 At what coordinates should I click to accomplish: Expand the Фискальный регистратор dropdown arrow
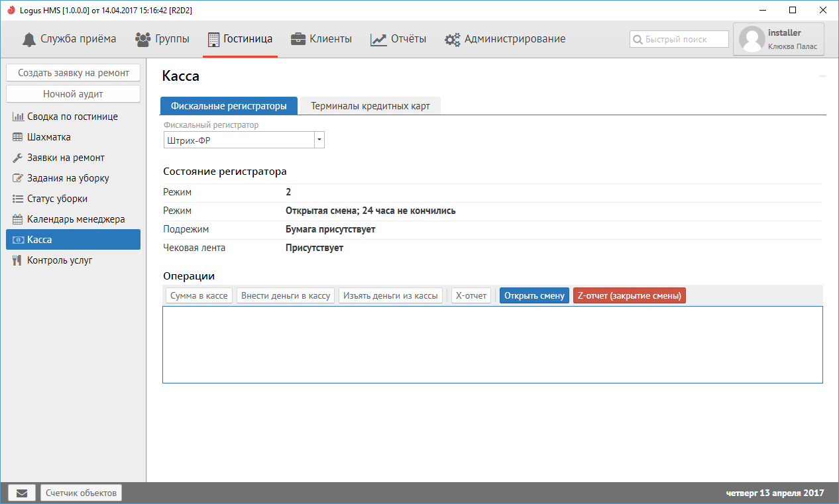319,140
